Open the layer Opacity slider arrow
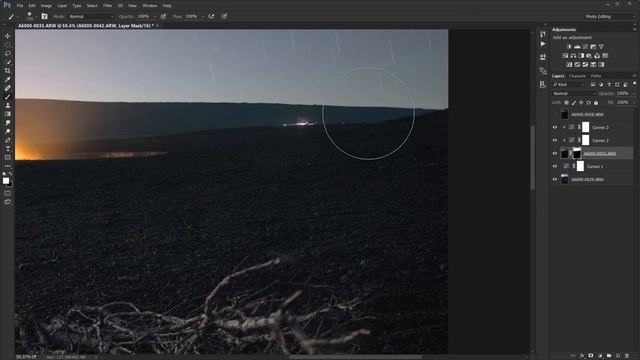The height and width of the screenshot is (360, 640). 633,93
